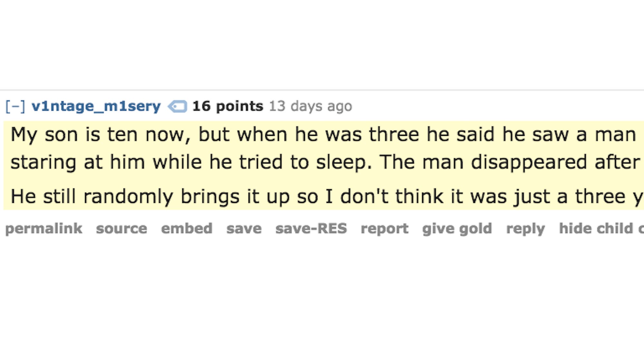Screen dimensions: 644x338
Task: Collapse the comment with the [–] toggle
Action: [15, 106]
